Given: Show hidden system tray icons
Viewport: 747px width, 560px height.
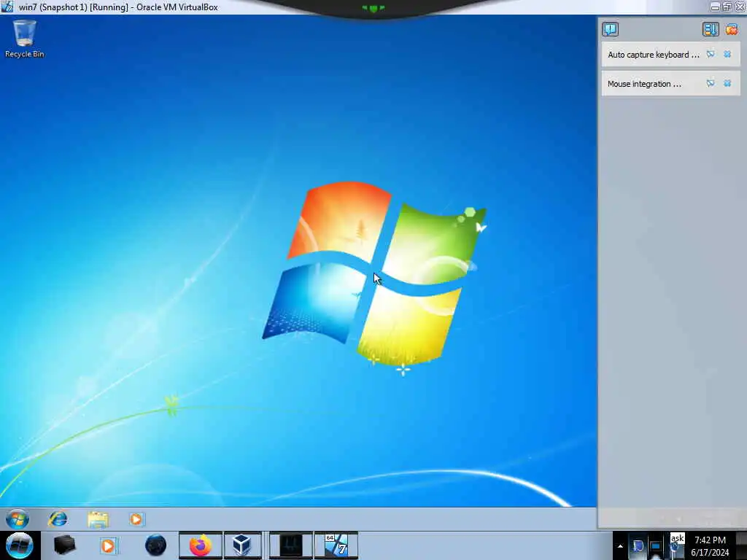Looking at the screenshot, I should pos(620,546).
